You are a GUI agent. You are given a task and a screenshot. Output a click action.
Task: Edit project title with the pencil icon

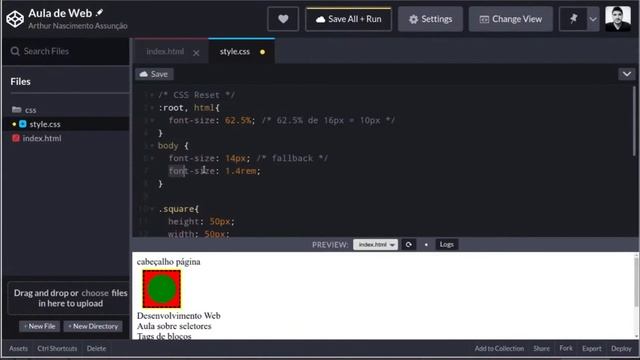coord(99,13)
